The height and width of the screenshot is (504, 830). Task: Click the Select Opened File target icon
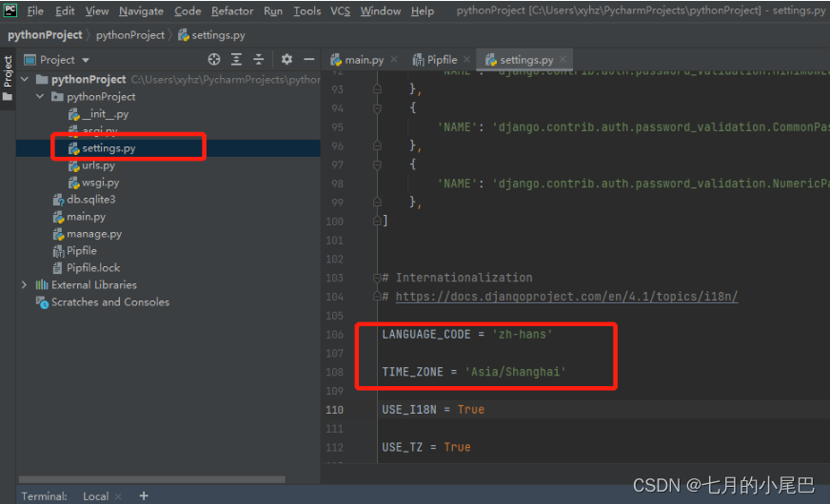[214, 59]
